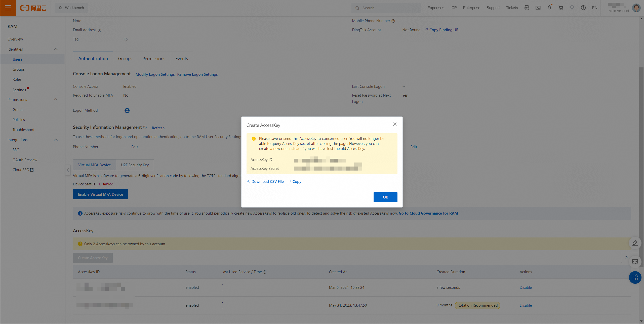The width and height of the screenshot is (644, 324).
Task: Open the notifications bell icon
Action: (x=549, y=8)
